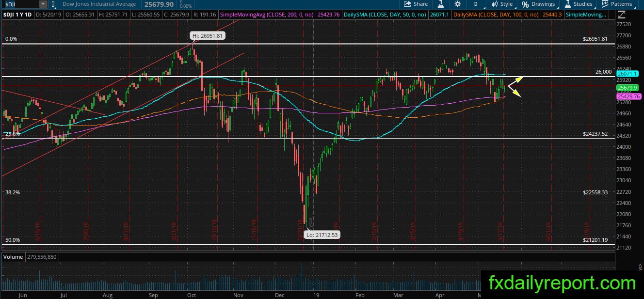
Task: Open the $DJI symbol dropdown arrow
Action: (x=43, y=4)
